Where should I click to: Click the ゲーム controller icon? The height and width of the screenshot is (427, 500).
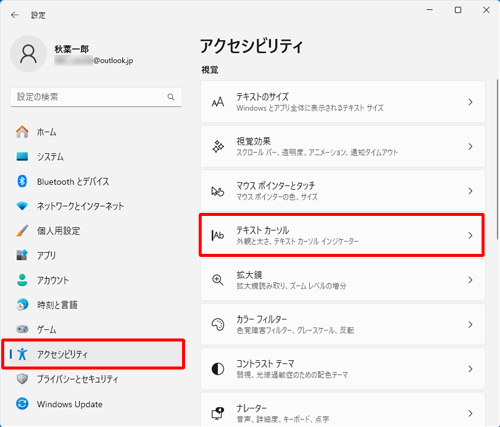click(x=22, y=329)
